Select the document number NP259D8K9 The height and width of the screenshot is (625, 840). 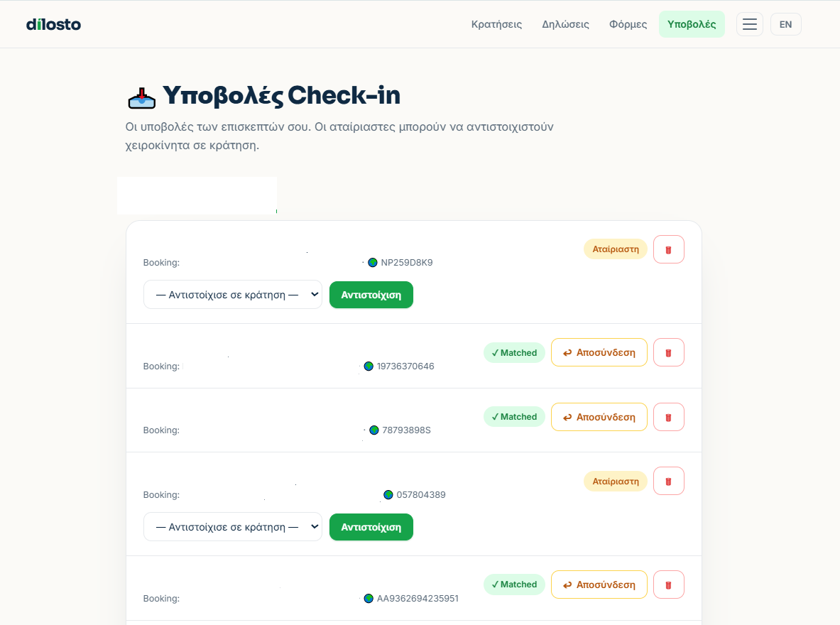pos(407,263)
